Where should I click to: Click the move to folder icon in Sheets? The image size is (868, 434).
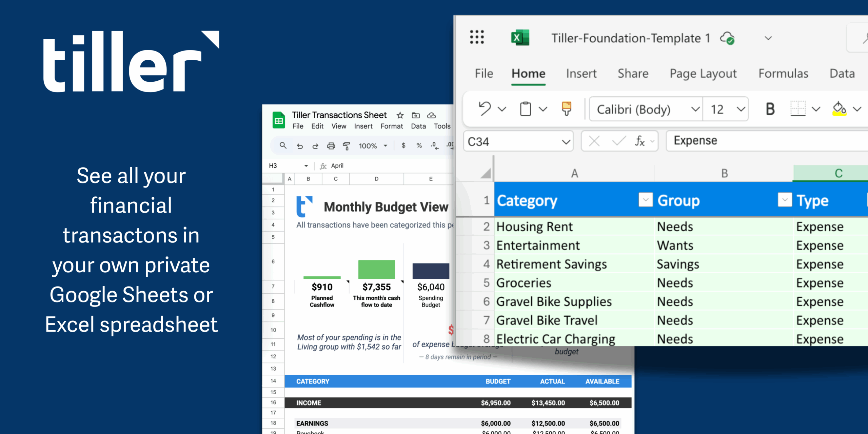(x=416, y=115)
